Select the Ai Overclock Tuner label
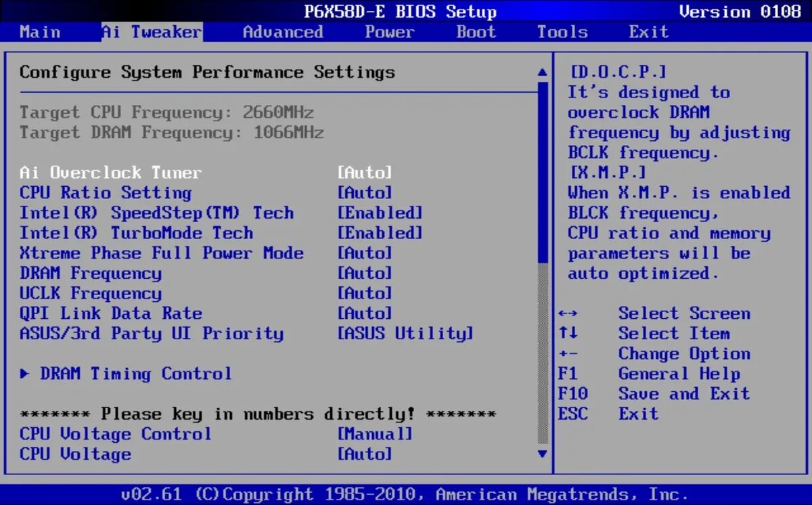812x505 pixels. point(111,173)
